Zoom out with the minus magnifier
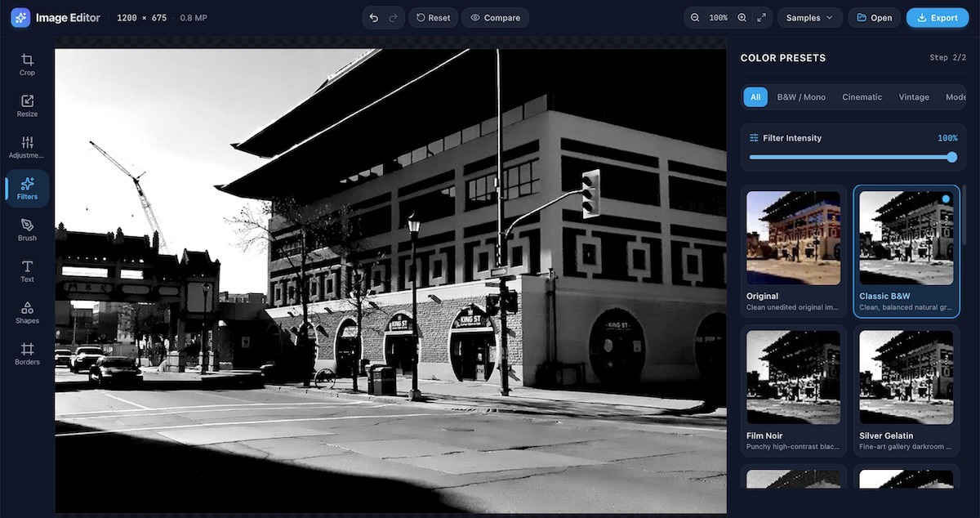 tap(695, 18)
